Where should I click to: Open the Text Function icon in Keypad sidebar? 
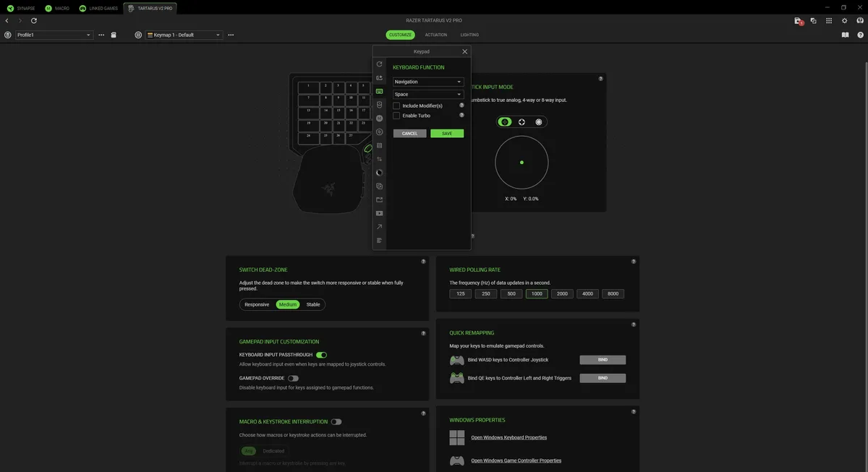(380, 241)
